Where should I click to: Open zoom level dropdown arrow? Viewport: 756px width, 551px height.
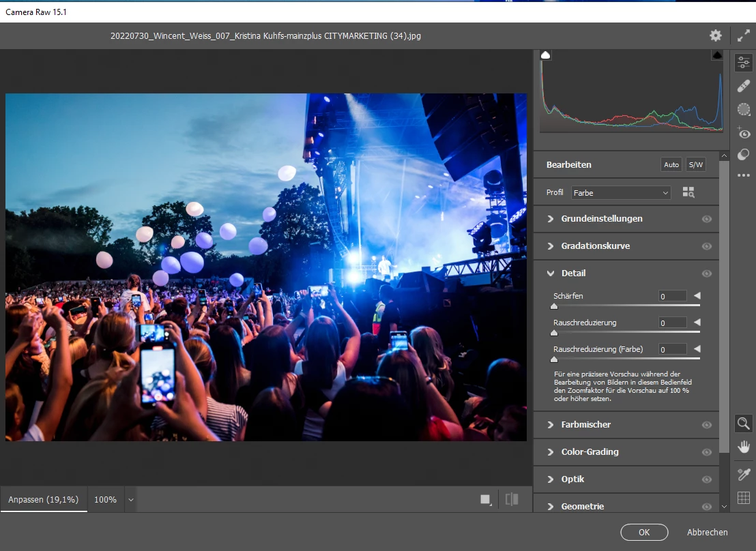click(130, 500)
